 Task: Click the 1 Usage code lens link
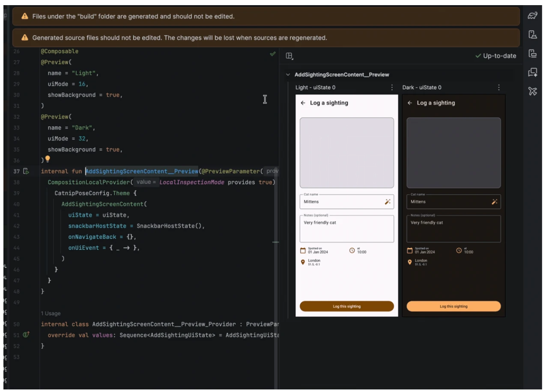51,314
